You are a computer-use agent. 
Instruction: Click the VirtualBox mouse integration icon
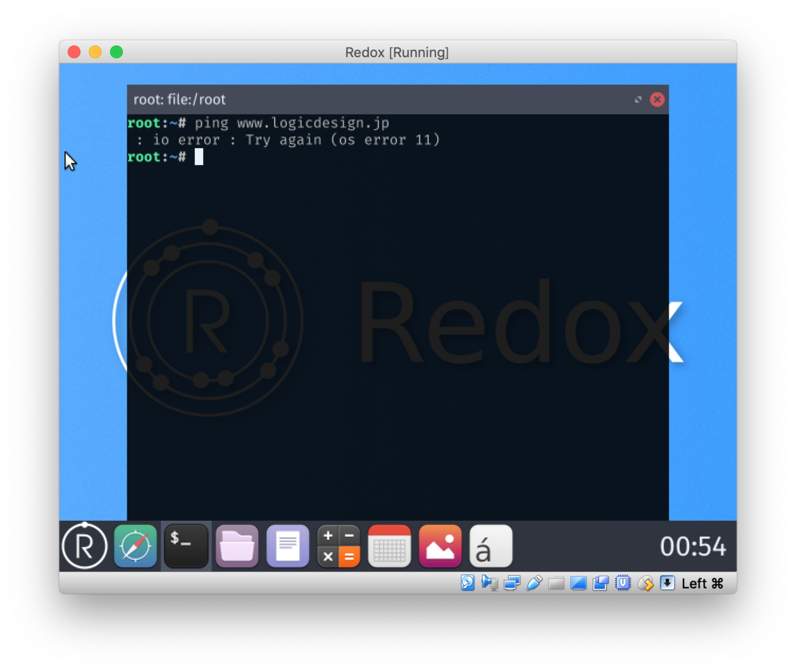645,583
